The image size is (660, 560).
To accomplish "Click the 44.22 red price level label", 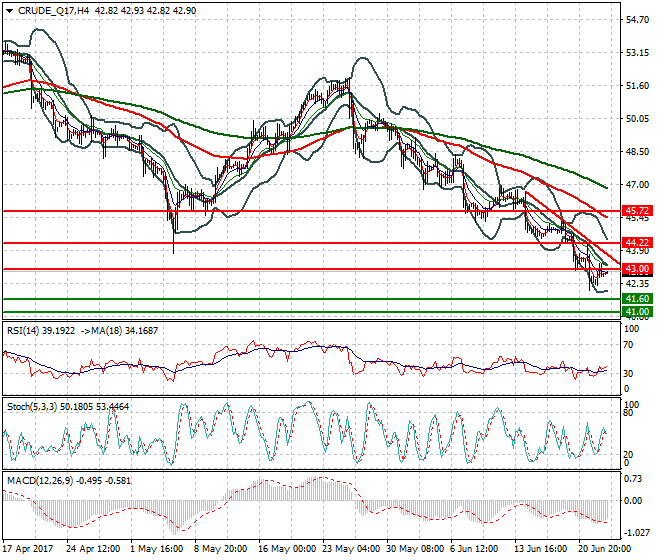I will pos(637,243).
